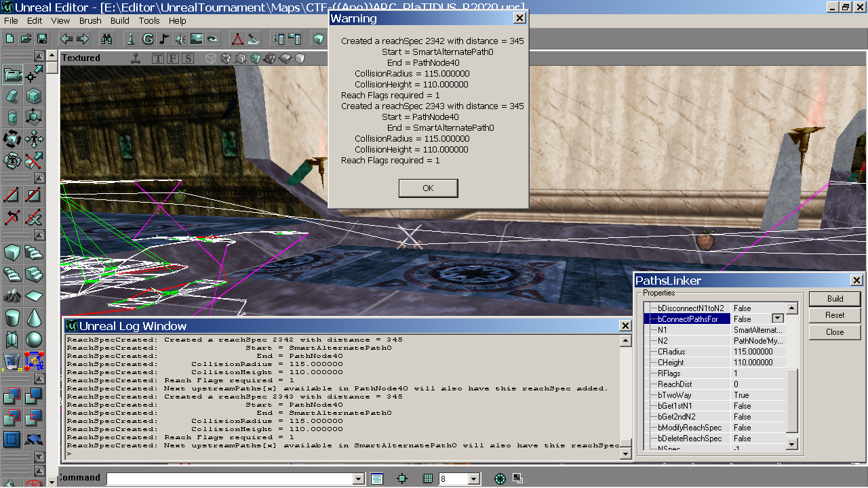Open the Edit menu
The image size is (868, 488).
(35, 21)
